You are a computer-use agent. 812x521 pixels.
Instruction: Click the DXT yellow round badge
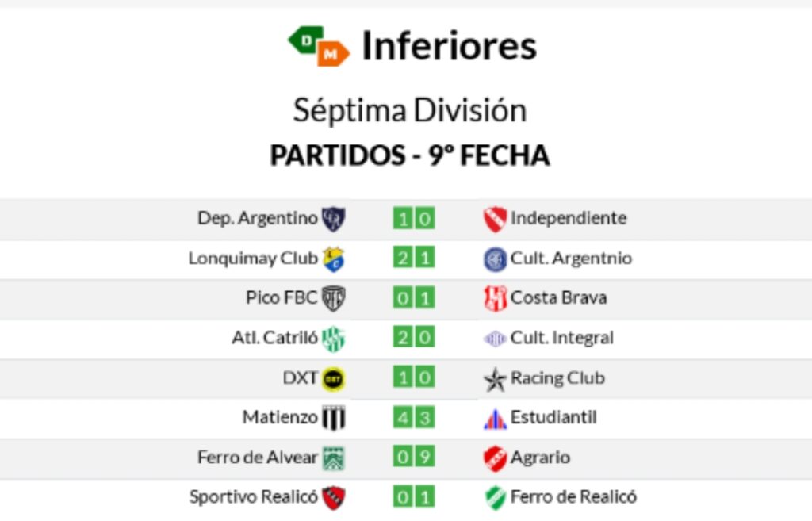[x=334, y=379]
